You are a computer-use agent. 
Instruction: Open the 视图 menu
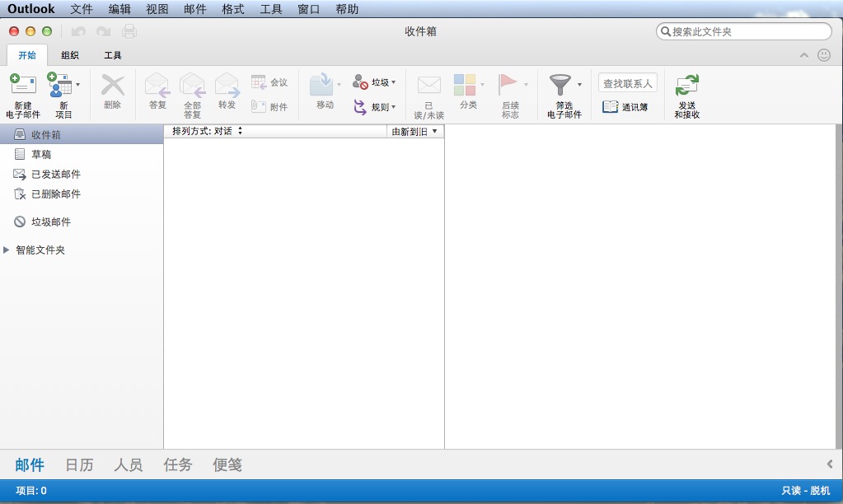pyautogui.click(x=157, y=9)
